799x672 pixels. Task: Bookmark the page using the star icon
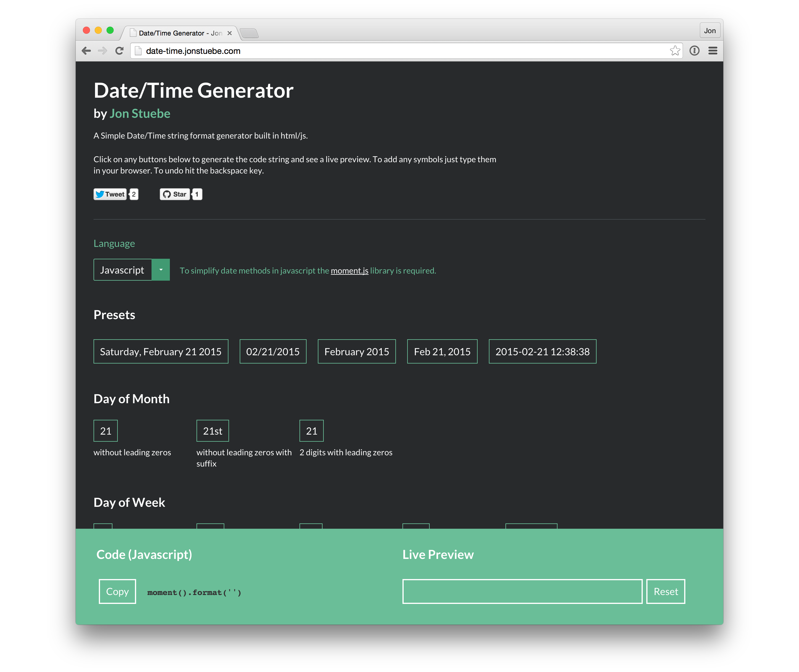675,50
